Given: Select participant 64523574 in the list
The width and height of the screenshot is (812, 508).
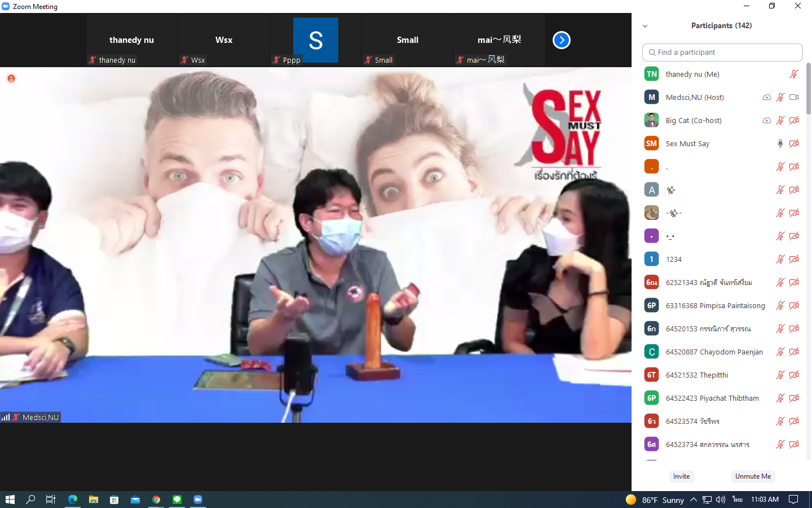Looking at the screenshot, I should pyautogui.click(x=722, y=421).
